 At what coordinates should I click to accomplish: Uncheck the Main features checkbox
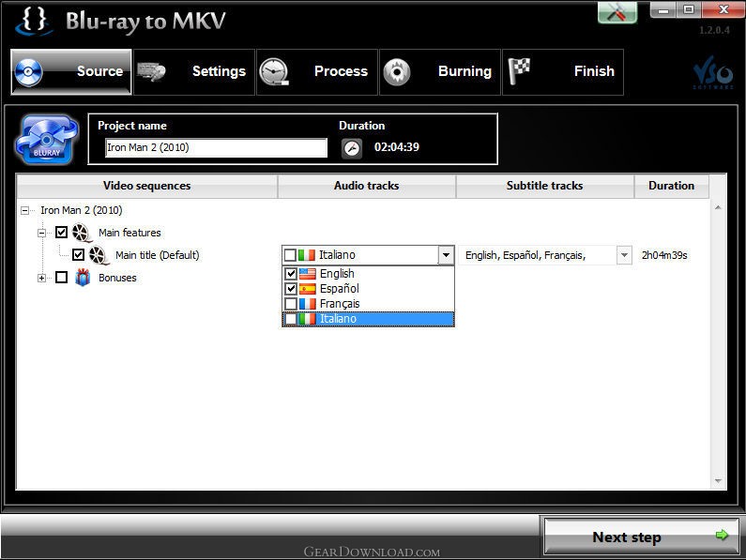pyautogui.click(x=61, y=233)
